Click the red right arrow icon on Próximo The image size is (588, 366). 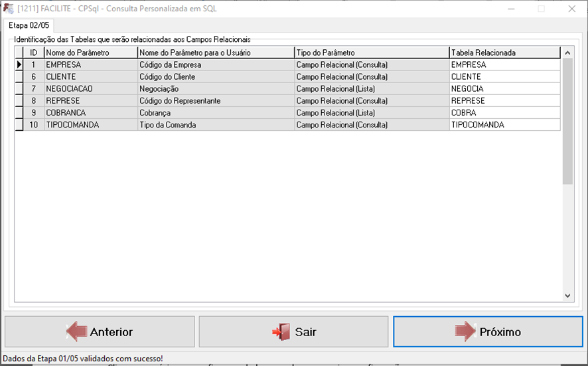pyautogui.click(x=465, y=331)
